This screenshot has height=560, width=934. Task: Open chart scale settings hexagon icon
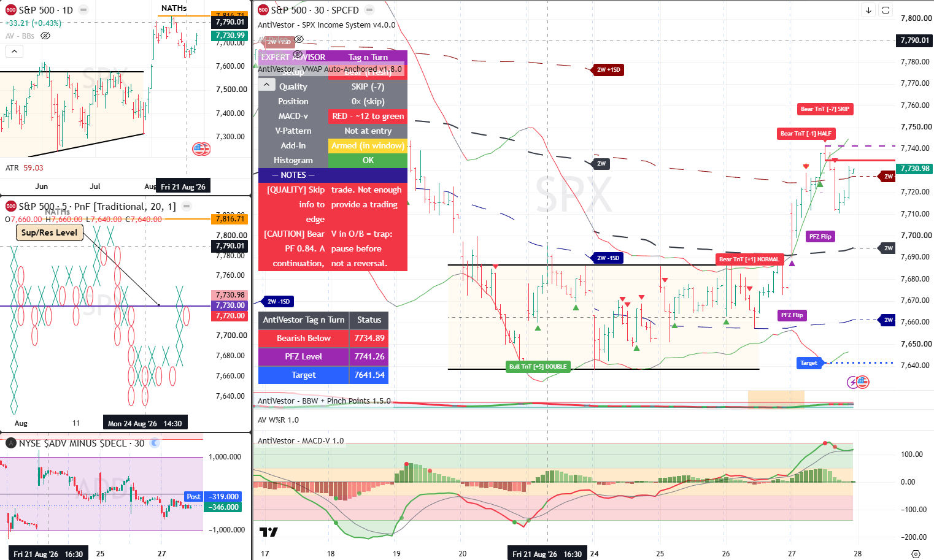point(916,553)
